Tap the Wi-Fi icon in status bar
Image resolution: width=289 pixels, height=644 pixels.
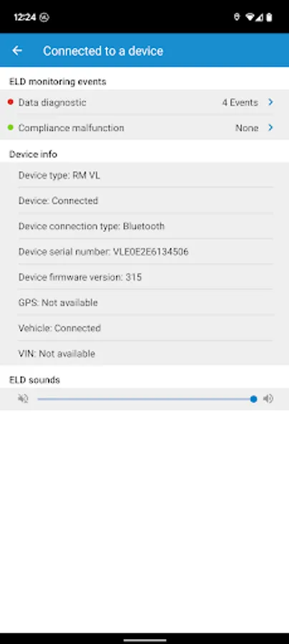(x=250, y=17)
